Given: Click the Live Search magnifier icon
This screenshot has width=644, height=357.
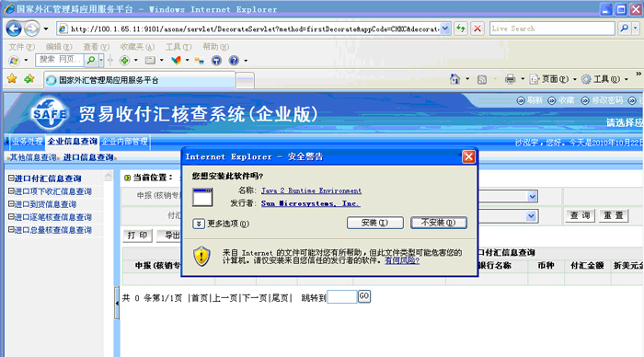Looking at the screenshot, I should (x=625, y=29).
